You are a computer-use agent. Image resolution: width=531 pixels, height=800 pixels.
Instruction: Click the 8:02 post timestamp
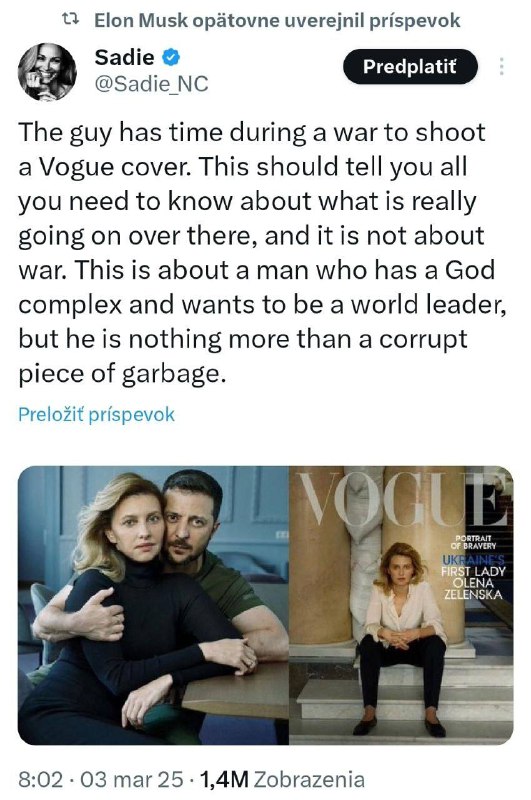click(x=40, y=780)
